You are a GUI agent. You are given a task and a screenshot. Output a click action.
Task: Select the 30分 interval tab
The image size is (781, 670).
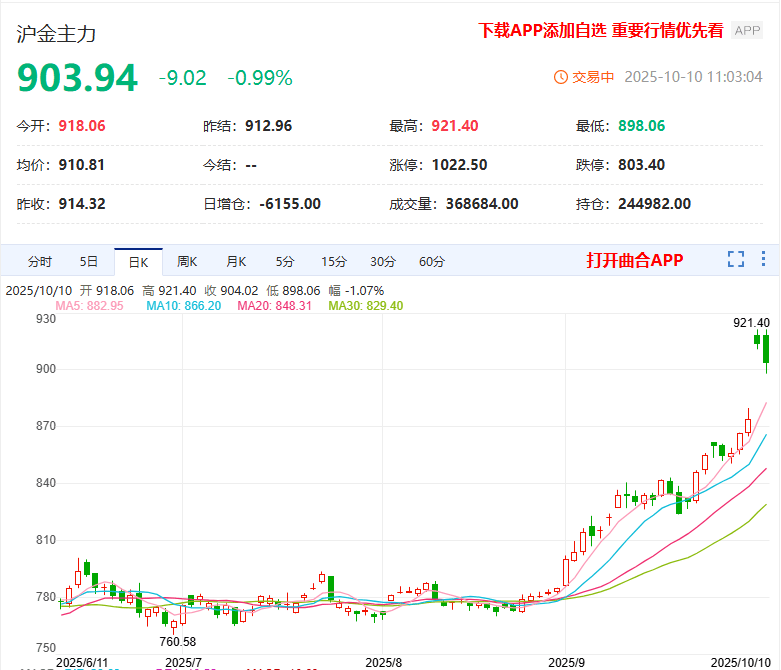(x=383, y=262)
